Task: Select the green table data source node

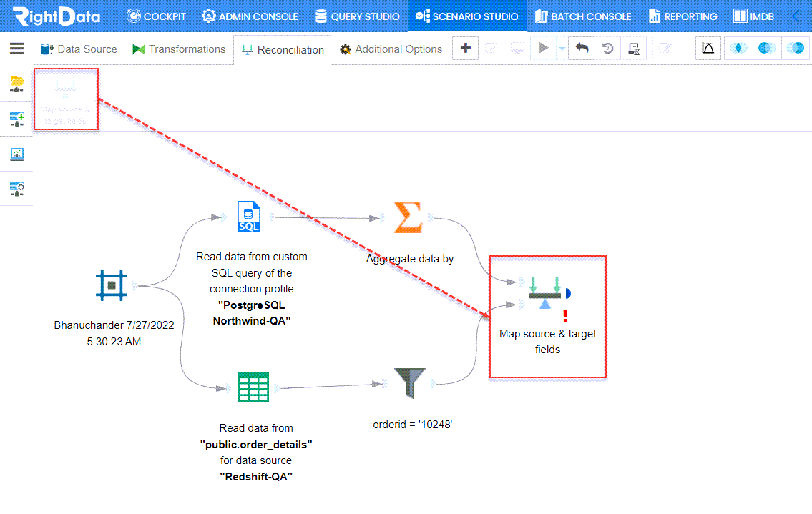Action: 253,387
